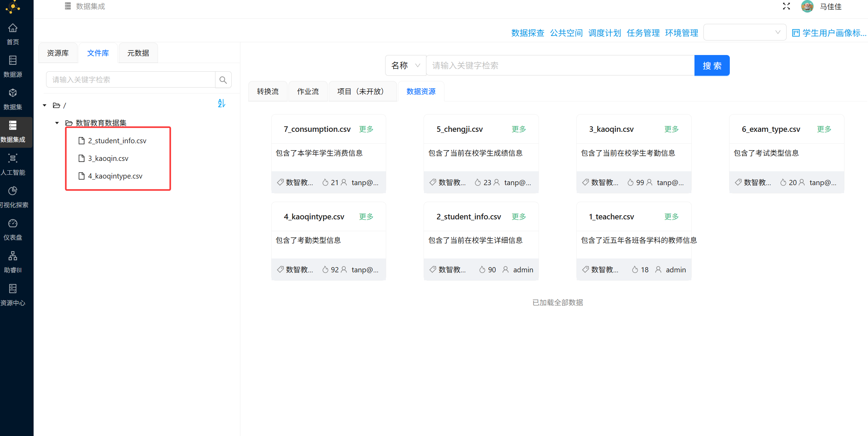Select 4_kaoqintype.csv in the file tree

[115, 176]
